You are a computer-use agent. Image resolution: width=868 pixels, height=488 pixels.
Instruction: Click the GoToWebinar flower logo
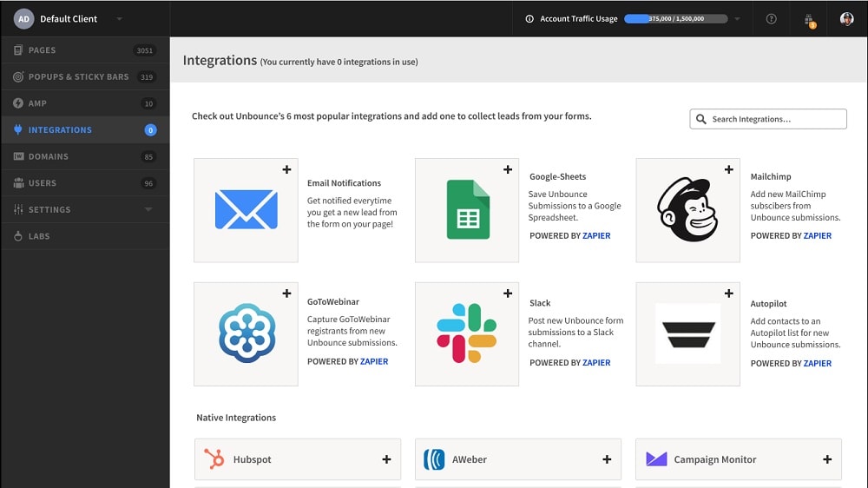[247, 333]
